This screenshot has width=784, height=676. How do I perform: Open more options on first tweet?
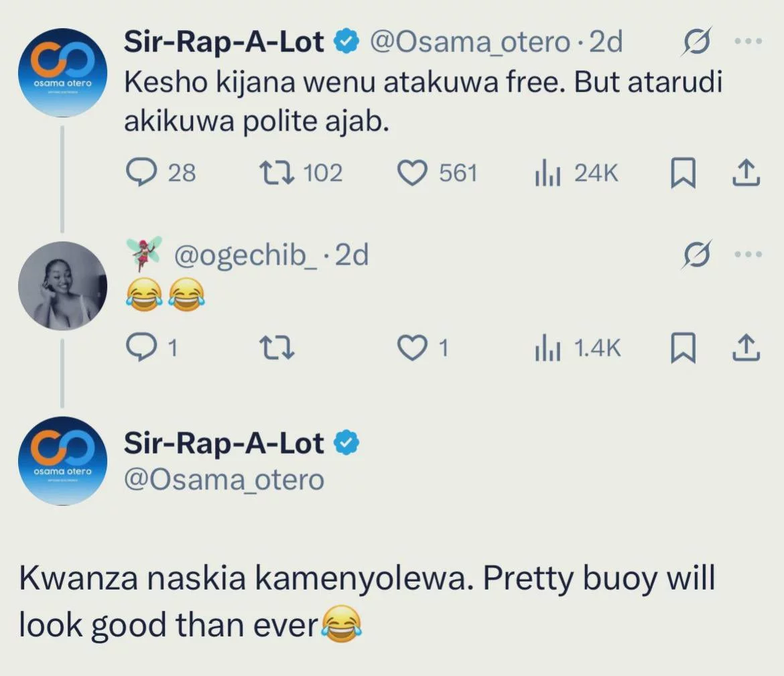click(748, 42)
